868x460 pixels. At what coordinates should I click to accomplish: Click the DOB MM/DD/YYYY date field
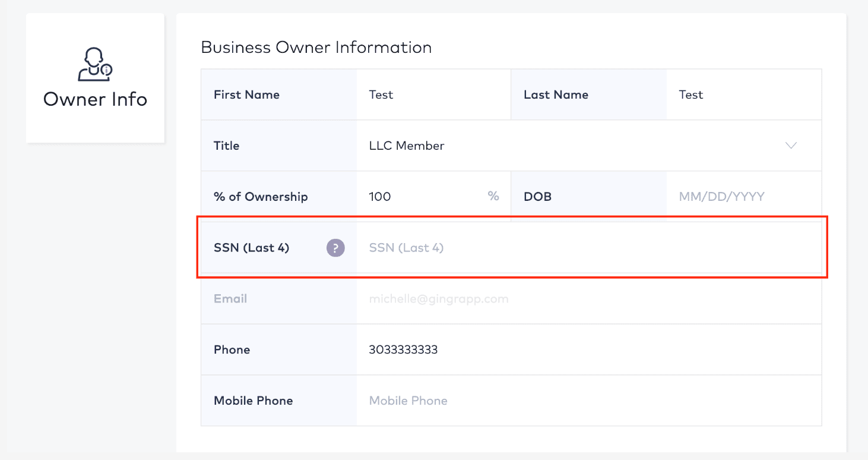pyautogui.click(x=744, y=197)
